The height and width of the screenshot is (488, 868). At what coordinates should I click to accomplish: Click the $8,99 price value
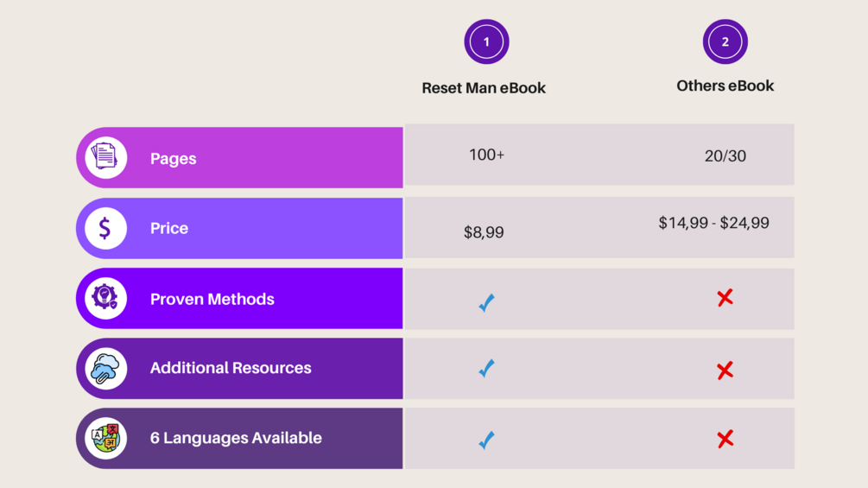484,232
